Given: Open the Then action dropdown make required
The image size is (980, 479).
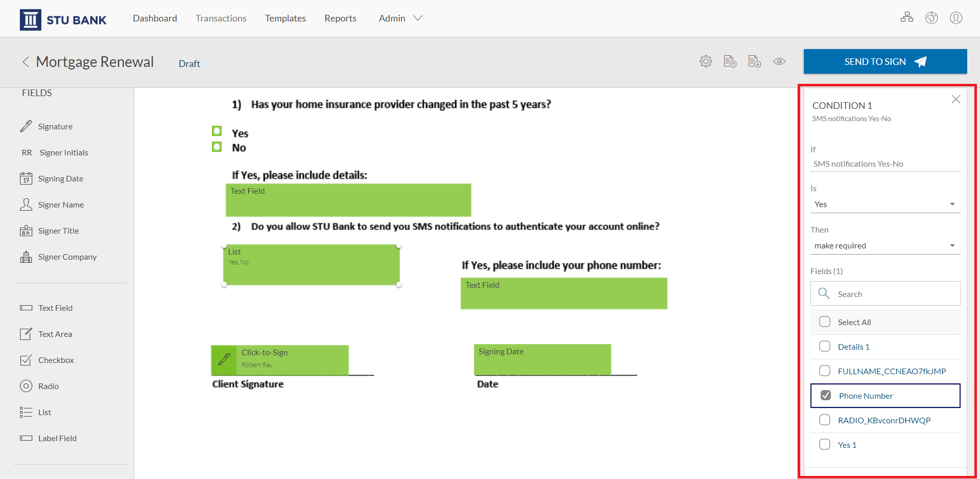Looking at the screenshot, I should click(885, 245).
